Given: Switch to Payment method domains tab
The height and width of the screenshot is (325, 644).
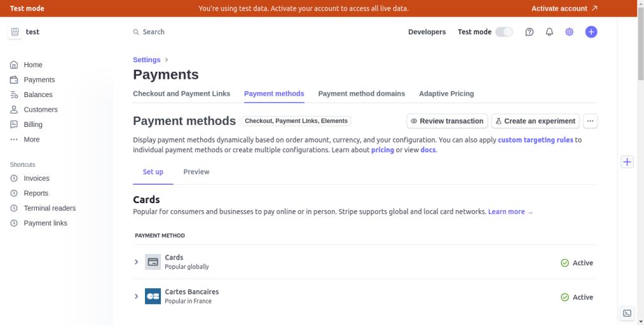Looking at the screenshot, I should (x=361, y=93).
